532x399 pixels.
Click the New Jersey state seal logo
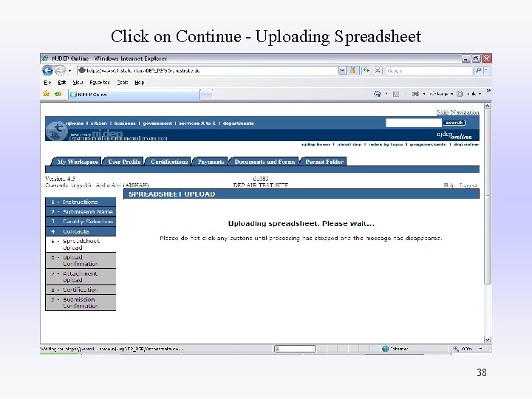57,131
